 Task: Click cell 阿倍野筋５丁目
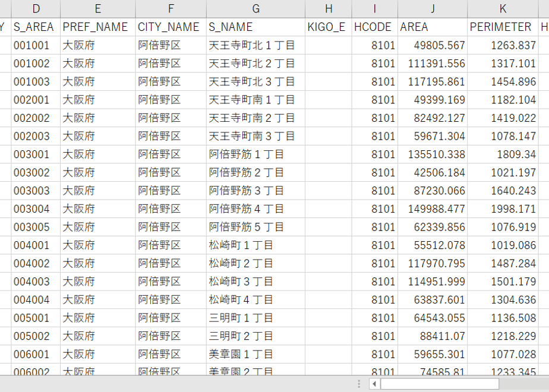(x=255, y=227)
